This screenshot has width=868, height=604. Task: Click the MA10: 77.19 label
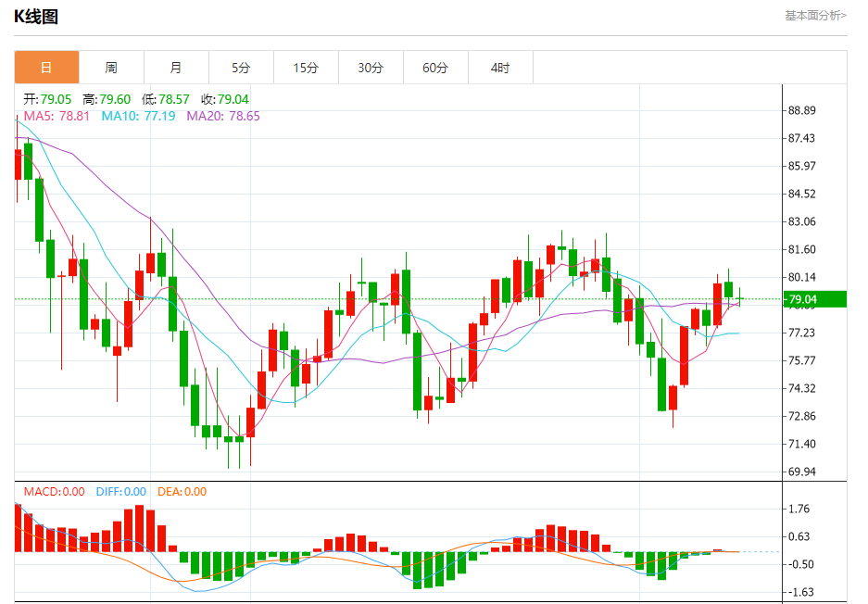click(x=138, y=116)
